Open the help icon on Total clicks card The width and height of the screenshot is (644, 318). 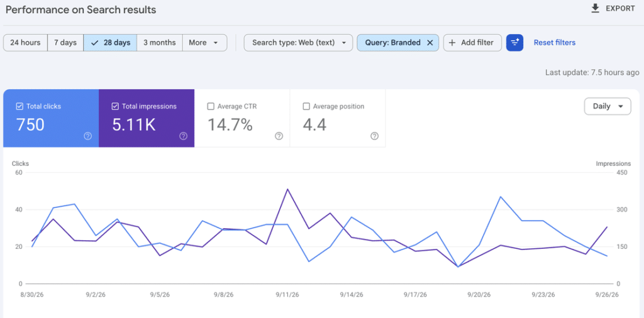click(87, 136)
